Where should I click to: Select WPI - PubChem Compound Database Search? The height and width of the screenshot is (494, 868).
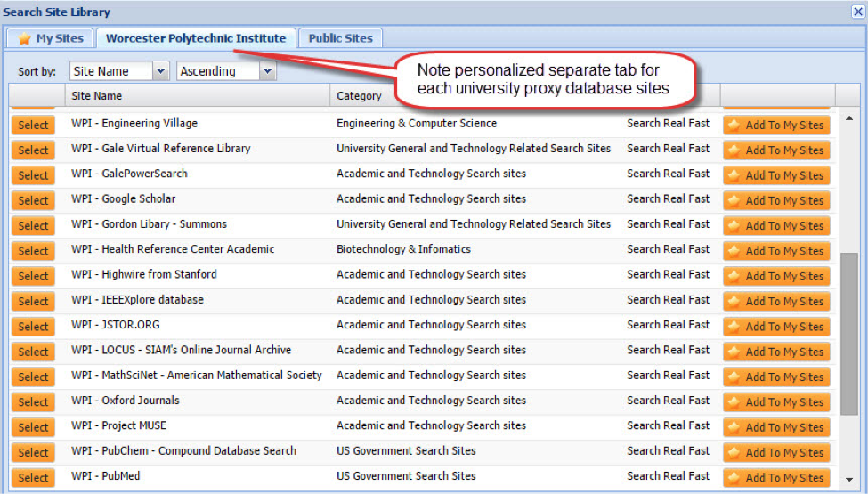tap(33, 452)
